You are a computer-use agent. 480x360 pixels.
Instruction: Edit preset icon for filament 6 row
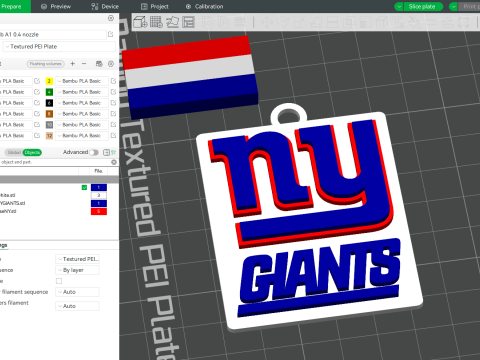tap(113, 103)
